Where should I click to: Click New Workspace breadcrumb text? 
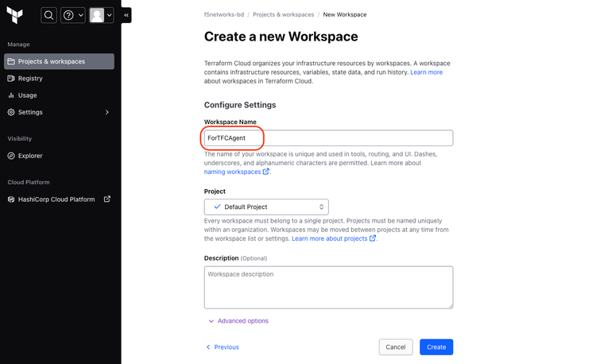click(x=345, y=14)
